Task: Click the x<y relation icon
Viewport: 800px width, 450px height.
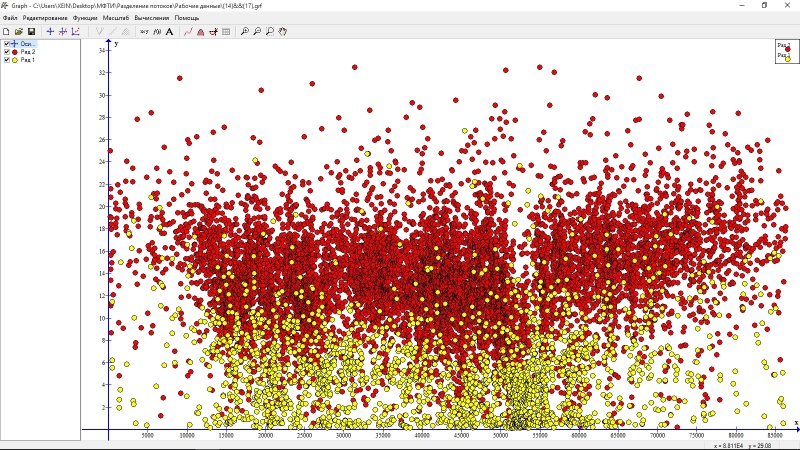Action: [144, 32]
